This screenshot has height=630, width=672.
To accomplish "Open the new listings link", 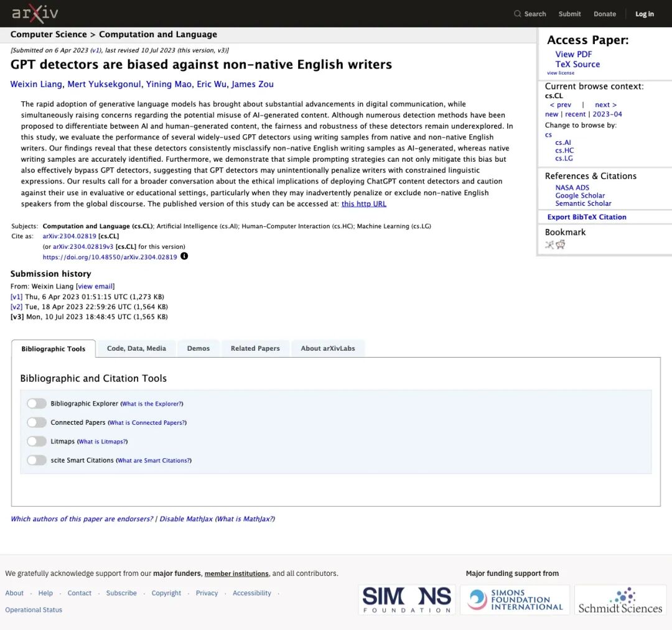I will (x=551, y=114).
